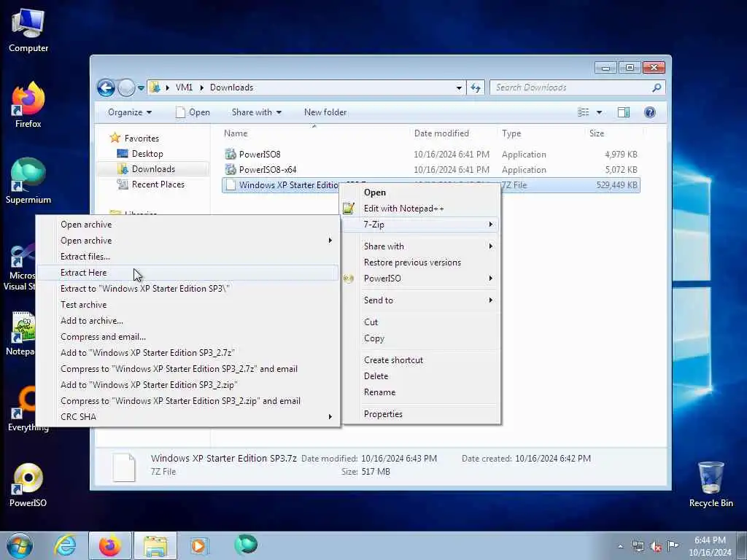Refresh the Downloads folder view
Image resolution: width=747 pixels, height=560 pixels.
point(476,87)
